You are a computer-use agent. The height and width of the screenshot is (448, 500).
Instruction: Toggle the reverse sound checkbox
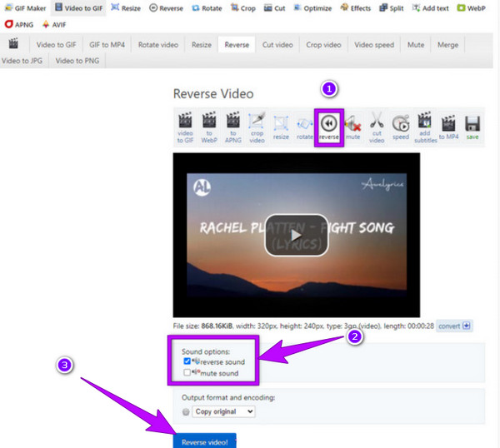pos(187,361)
